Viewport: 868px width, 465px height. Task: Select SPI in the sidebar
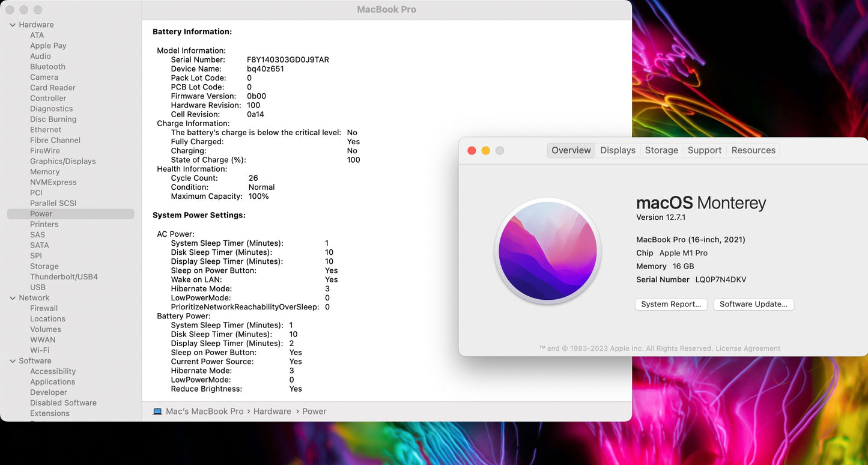click(x=36, y=256)
